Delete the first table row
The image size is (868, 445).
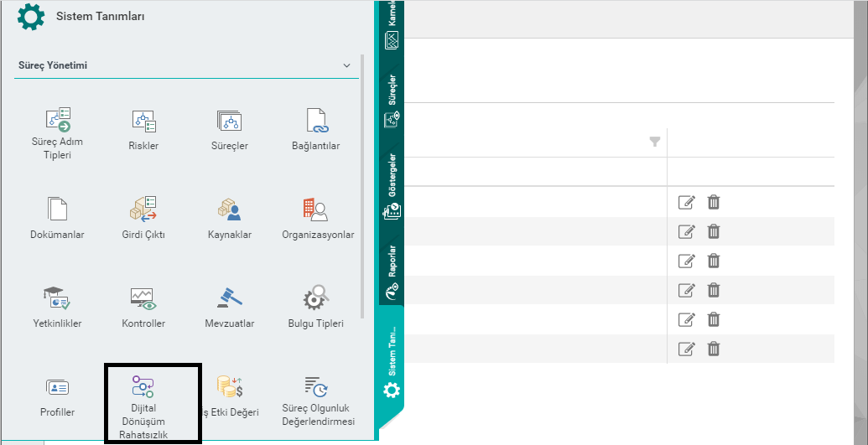714,202
